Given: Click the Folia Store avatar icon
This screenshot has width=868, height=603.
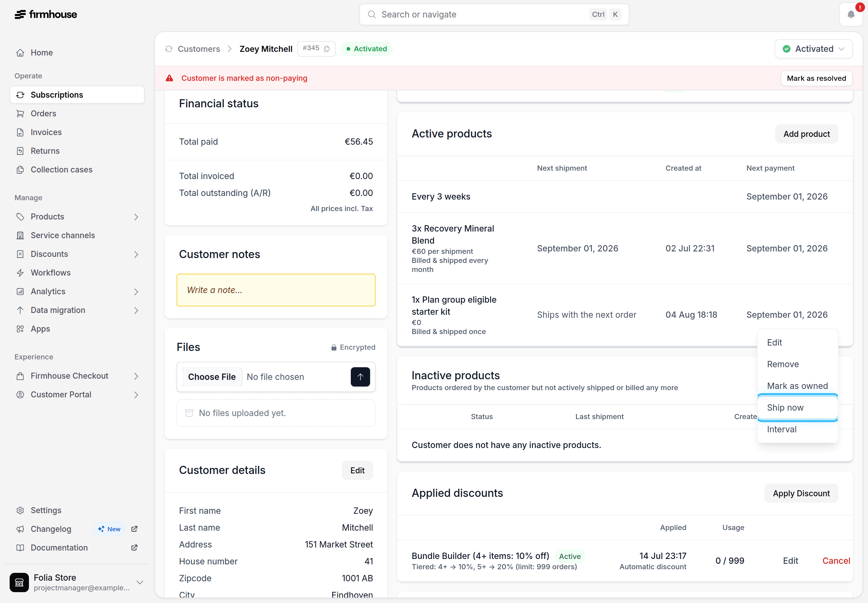Looking at the screenshot, I should (x=19, y=582).
